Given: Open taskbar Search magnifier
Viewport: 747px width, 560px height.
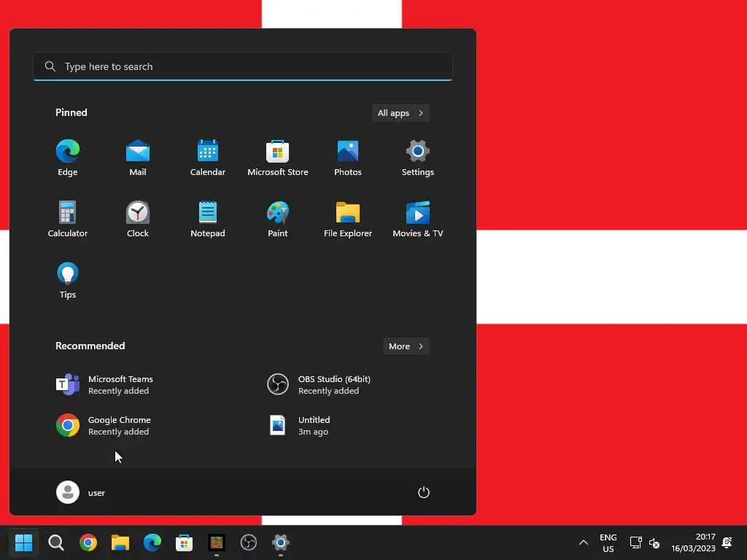Looking at the screenshot, I should click(55, 542).
